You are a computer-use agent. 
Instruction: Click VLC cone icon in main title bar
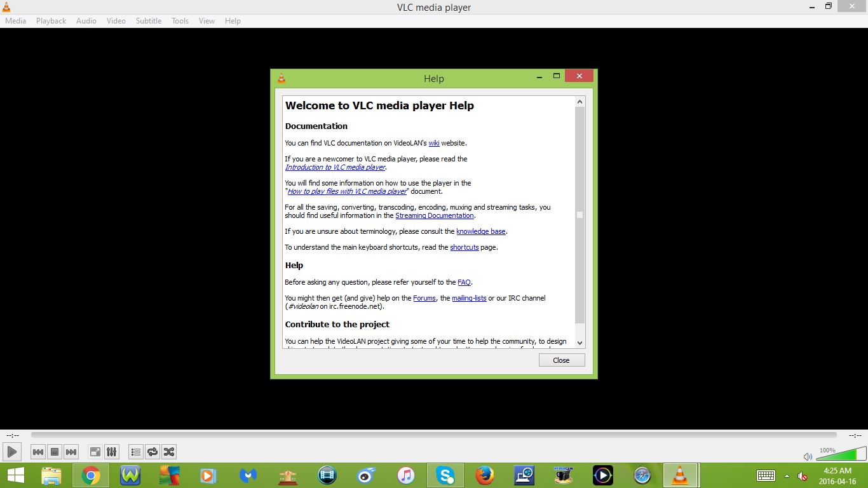(6, 7)
